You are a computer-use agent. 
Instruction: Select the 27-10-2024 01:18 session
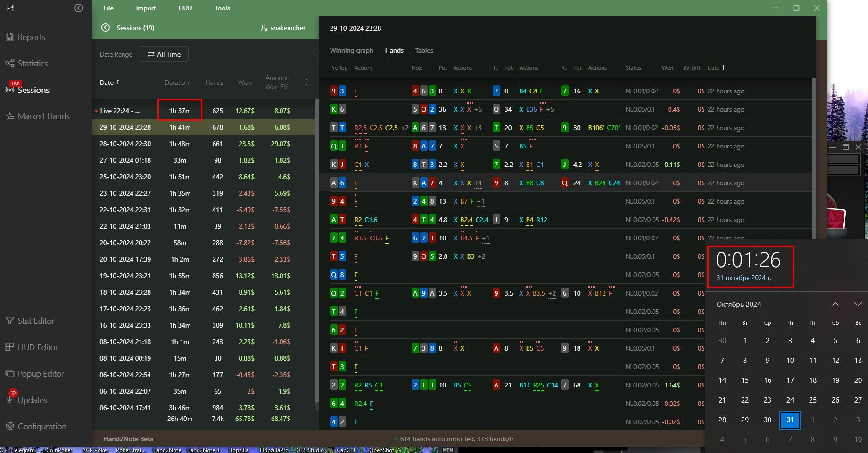point(204,160)
